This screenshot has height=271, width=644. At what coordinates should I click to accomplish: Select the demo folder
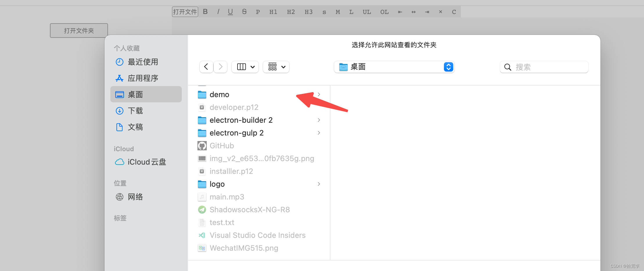coord(259,95)
